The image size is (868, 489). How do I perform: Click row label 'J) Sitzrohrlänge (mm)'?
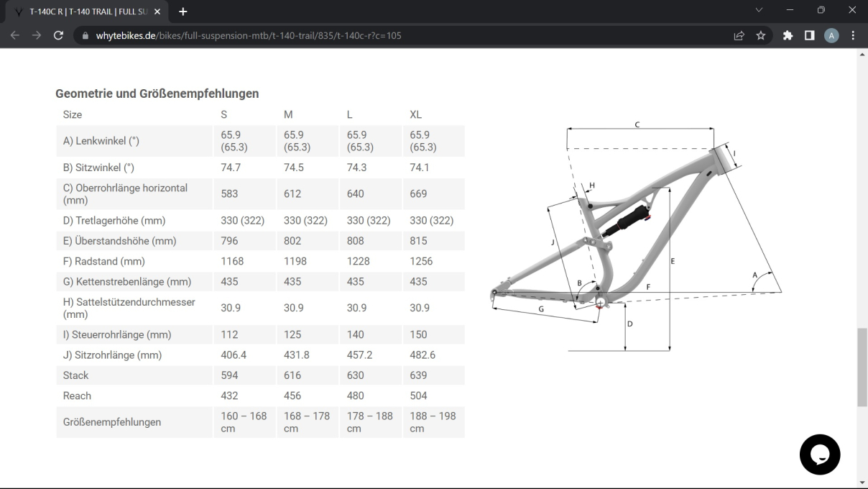[x=112, y=355]
